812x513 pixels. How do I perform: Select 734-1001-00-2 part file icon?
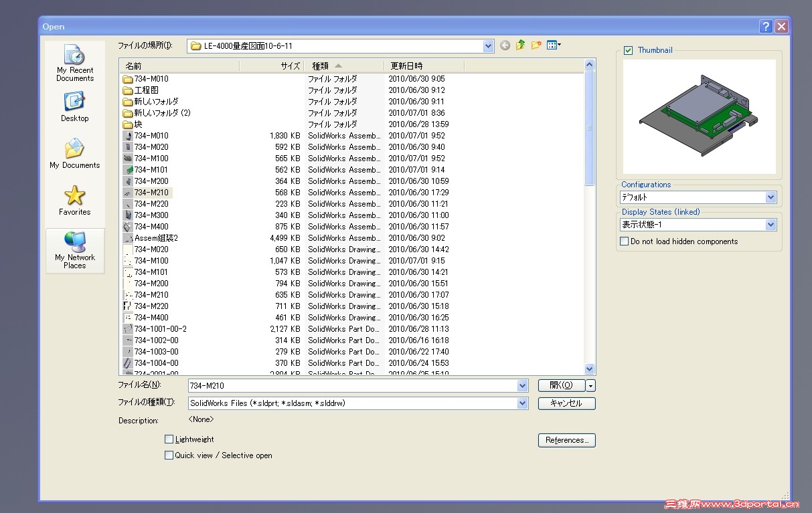tap(128, 329)
